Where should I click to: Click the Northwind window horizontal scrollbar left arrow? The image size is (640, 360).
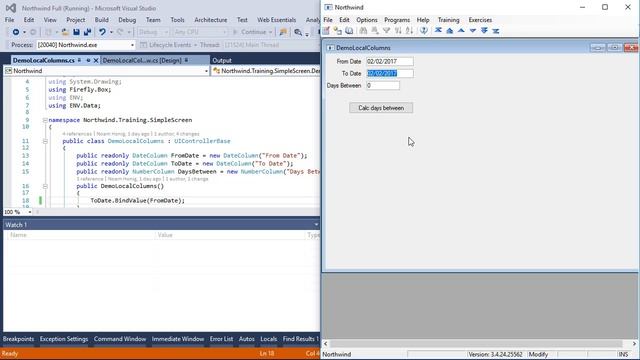[326, 344]
